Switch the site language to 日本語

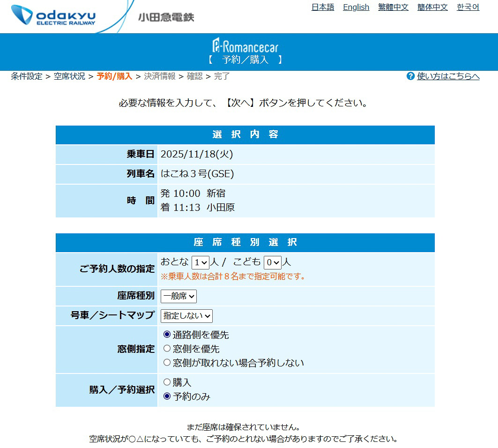[322, 7]
